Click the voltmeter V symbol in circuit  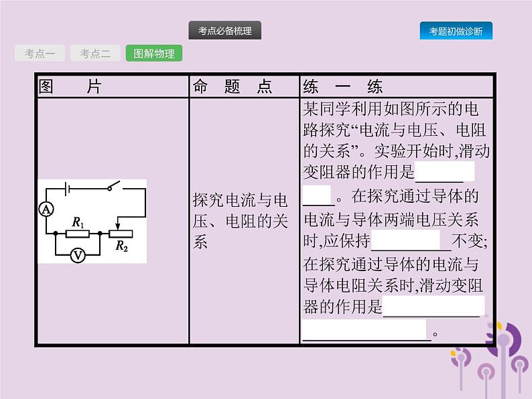[78, 255]
